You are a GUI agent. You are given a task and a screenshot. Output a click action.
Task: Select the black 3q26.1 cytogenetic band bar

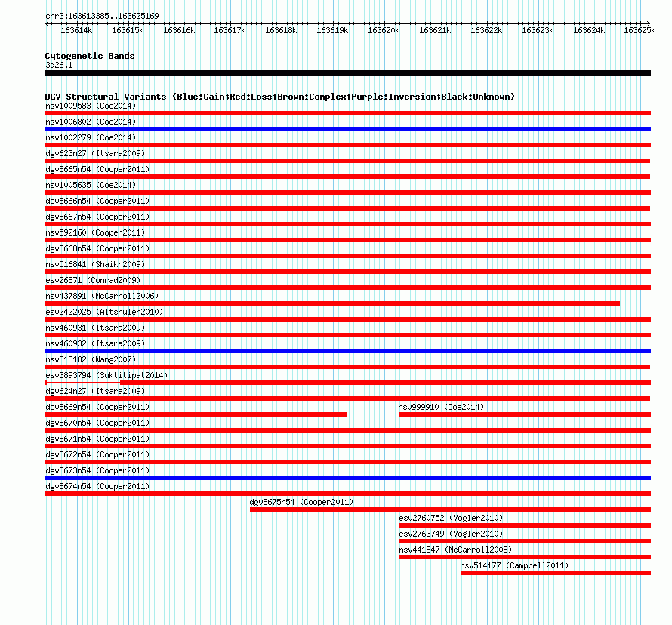(x=347, y=73)
